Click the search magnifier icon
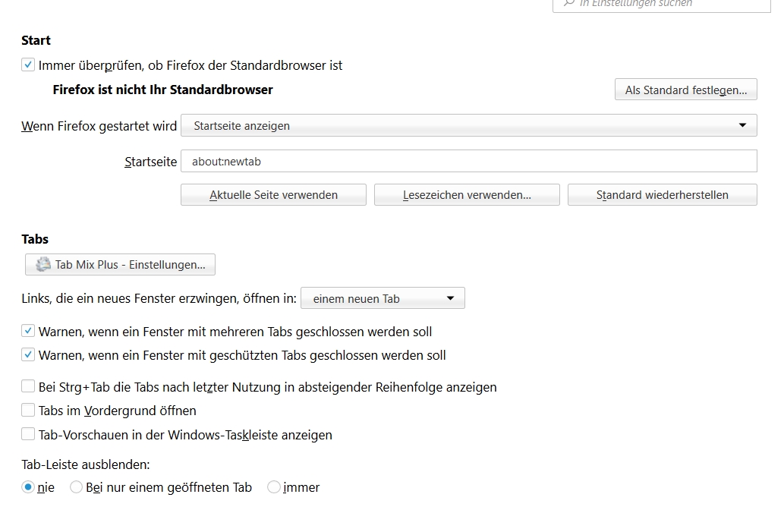784x532 pixels. tap(568, 3)
